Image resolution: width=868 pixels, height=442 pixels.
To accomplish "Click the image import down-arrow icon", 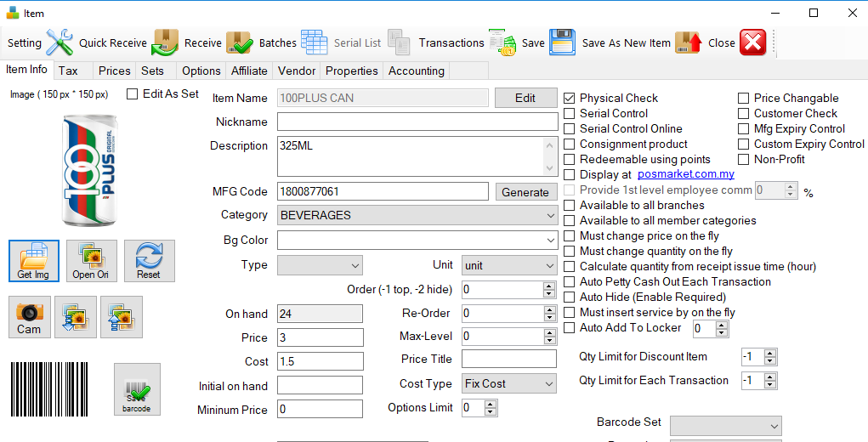I will pos(76,317).
